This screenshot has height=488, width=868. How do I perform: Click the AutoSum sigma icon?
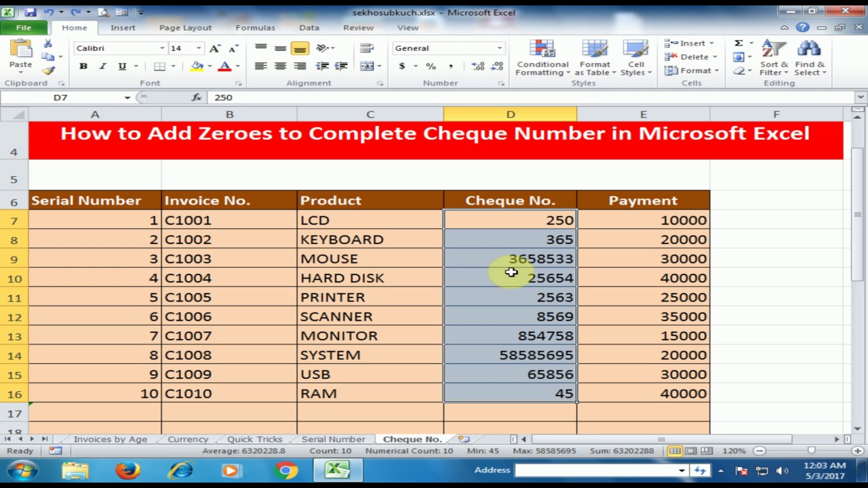click(738, 43)
